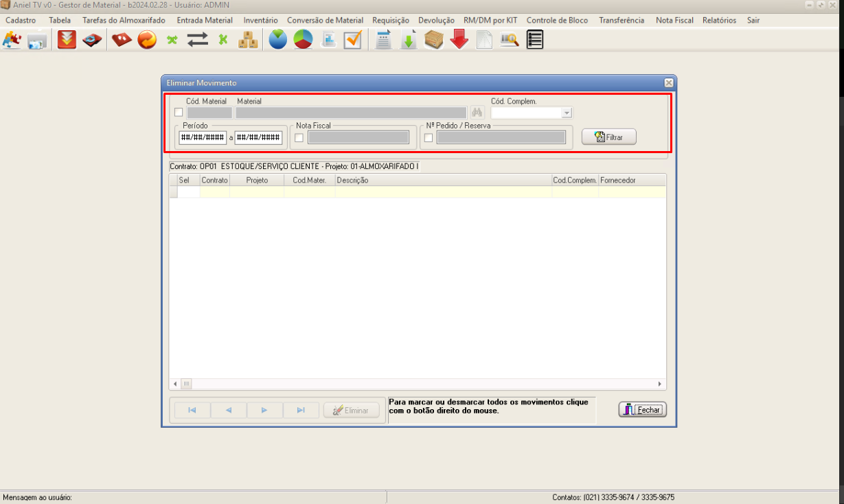The image size is (844, 504).
Task: Click the black double-arrow transfer toolbar icon
Action: click(x=198, y=40)
